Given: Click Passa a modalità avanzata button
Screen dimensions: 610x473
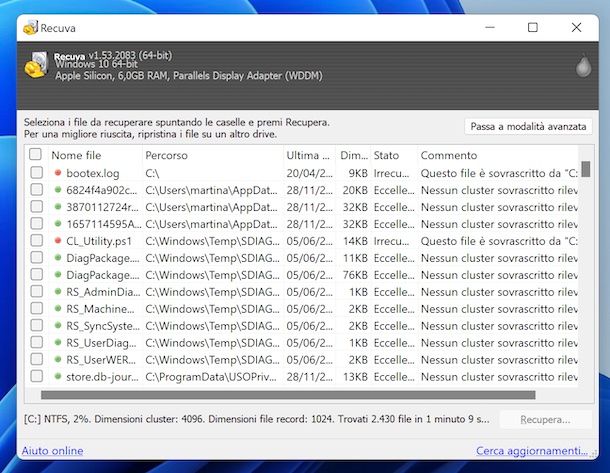Looking at the screenshot, I should point(528,126).
